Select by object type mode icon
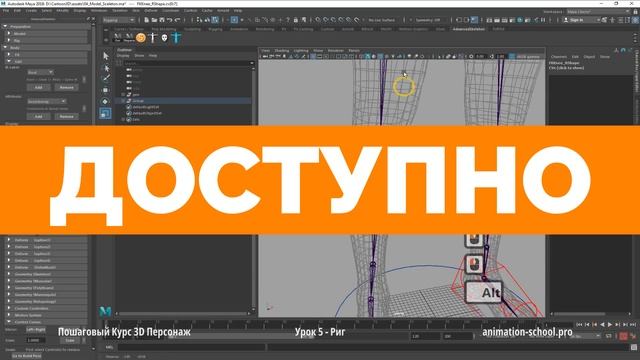Screen dimensions: 640x360 point(207,20)
